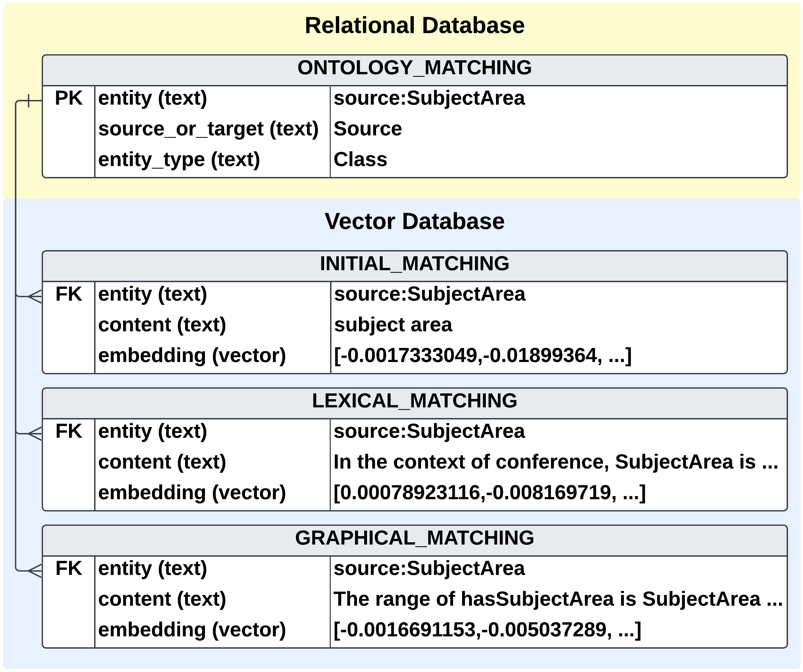
Task: Select the GRAPHICAL_MATCHING table header
Action: (x=414, y=538)
